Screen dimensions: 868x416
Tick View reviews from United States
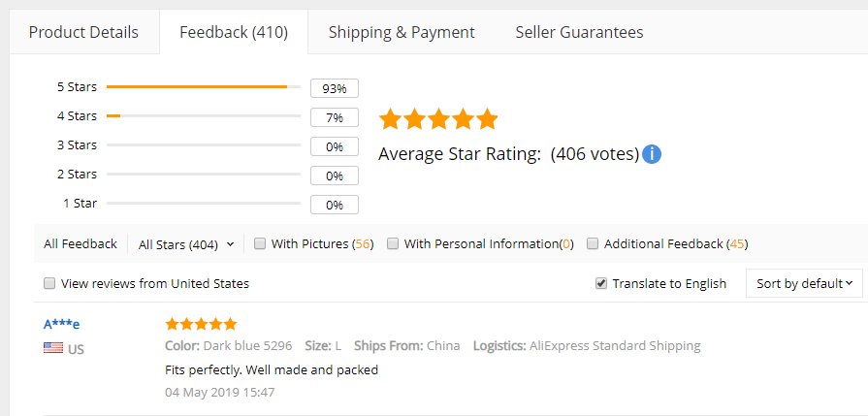coord(49,284)
